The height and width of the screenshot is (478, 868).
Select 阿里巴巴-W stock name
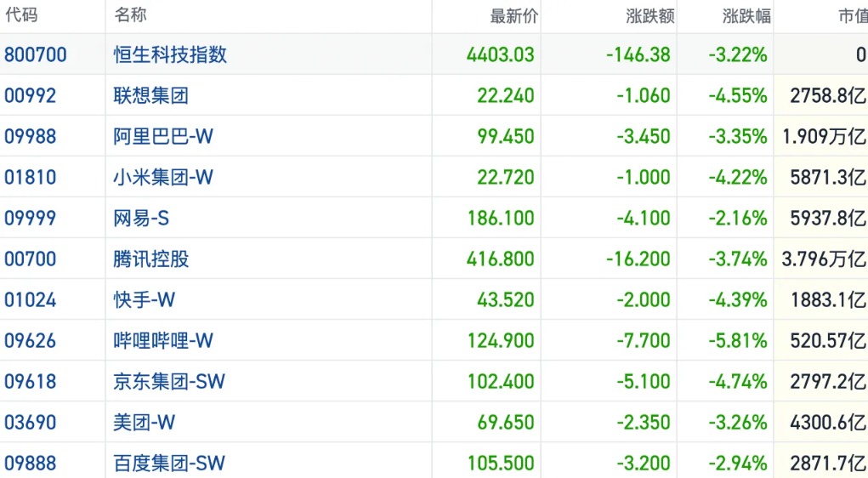pos(163,136)
